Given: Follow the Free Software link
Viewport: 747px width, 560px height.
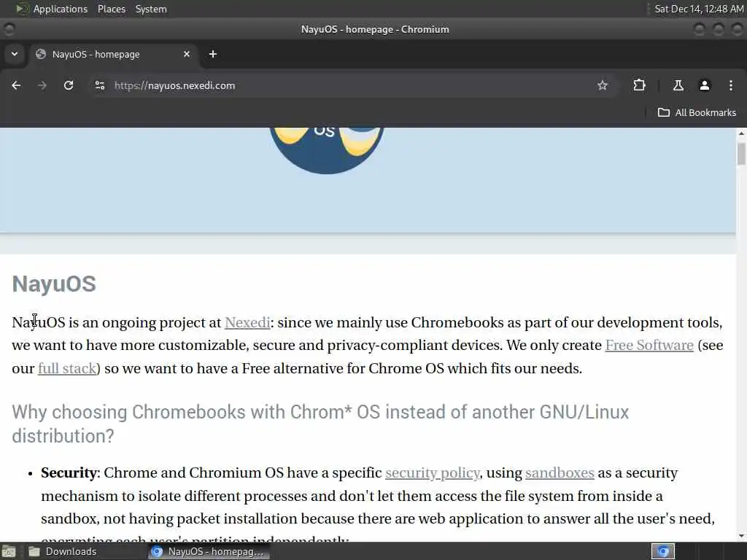Looking at the screenshot, I should 649,345.
